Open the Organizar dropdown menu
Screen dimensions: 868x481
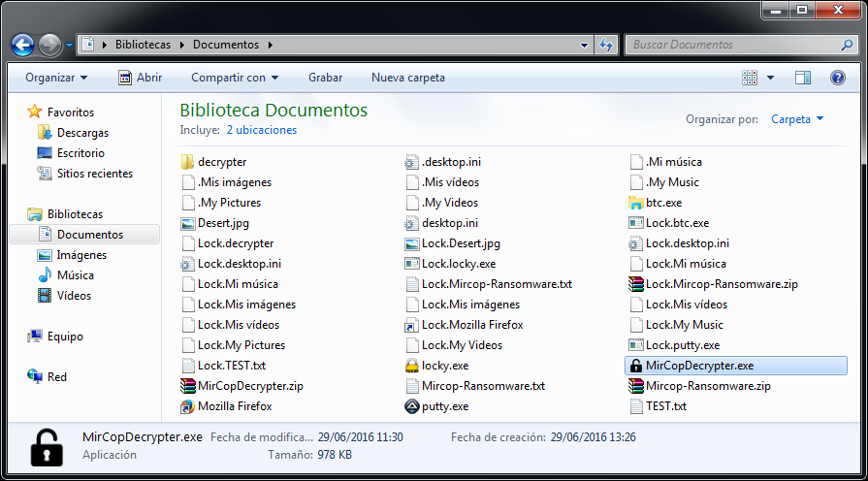click(56, 78)
